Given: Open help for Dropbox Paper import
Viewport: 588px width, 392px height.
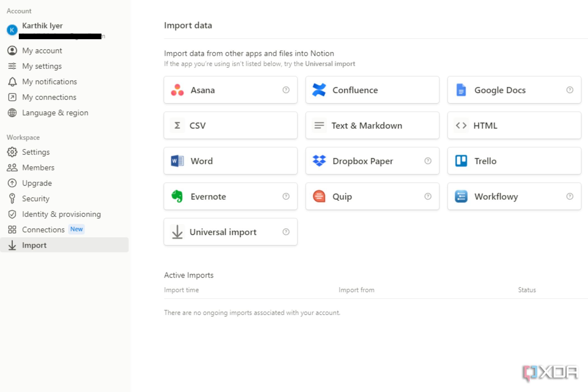Looking at the screenshot, I should pyautogui.click(x=428, y=161).
